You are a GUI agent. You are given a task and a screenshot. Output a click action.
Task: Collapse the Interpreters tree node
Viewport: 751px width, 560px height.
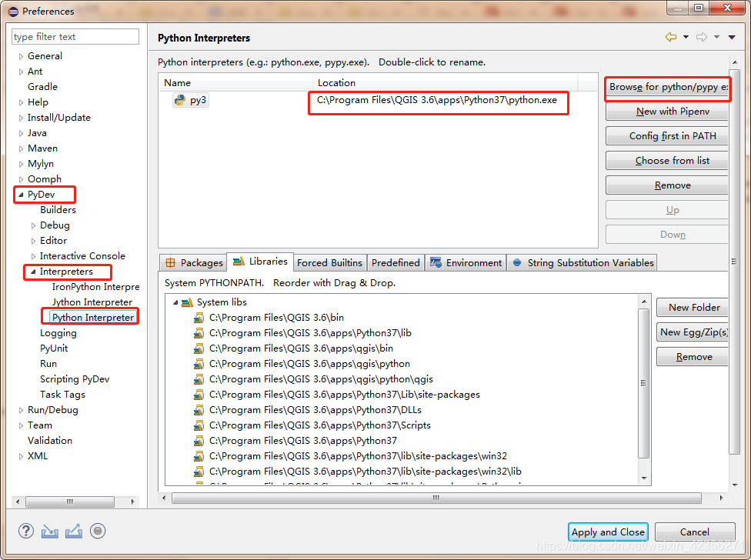[x=33, y=272]
